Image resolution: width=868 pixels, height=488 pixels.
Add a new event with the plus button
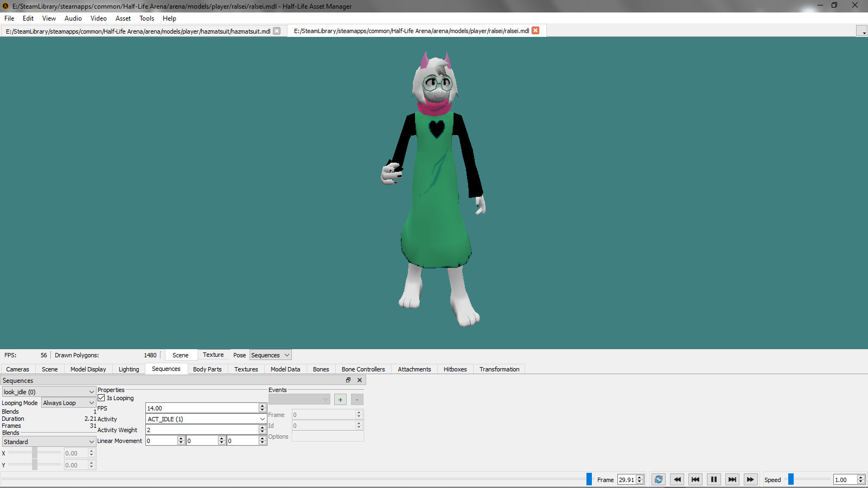[340, 400]
